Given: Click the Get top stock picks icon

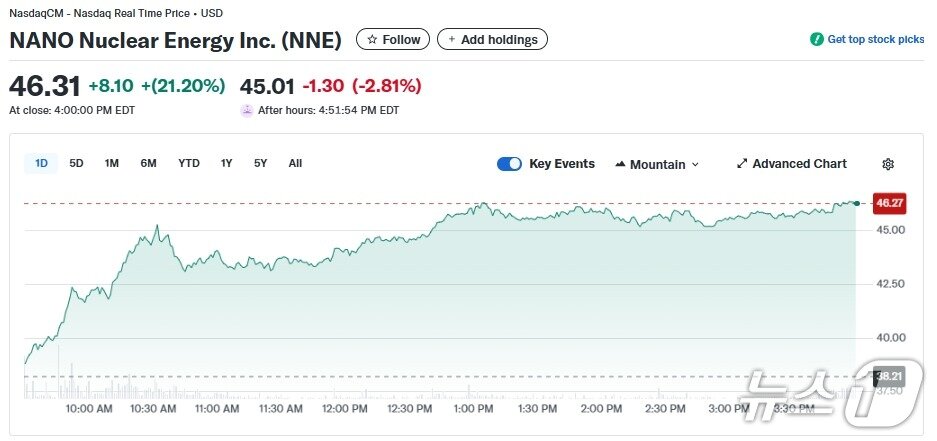Looking at the screenshot, I should click(816, 40).
